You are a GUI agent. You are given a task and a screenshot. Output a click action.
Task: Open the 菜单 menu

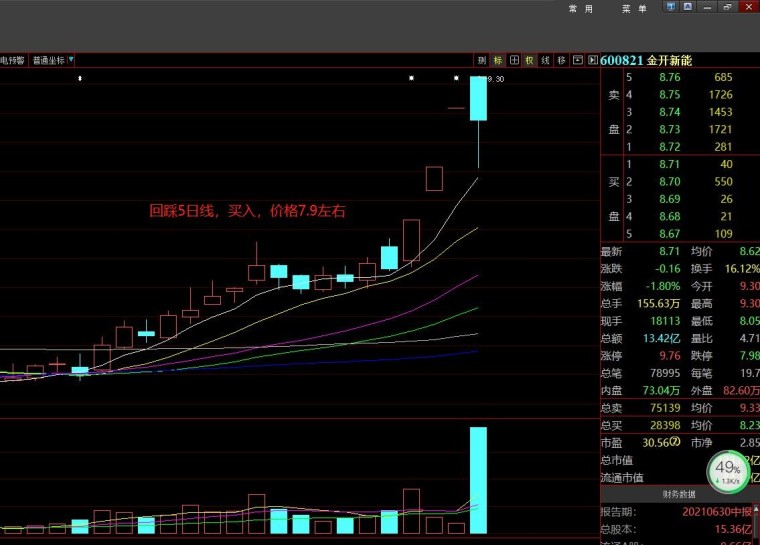pyautogui.click(x=634, y=8)
